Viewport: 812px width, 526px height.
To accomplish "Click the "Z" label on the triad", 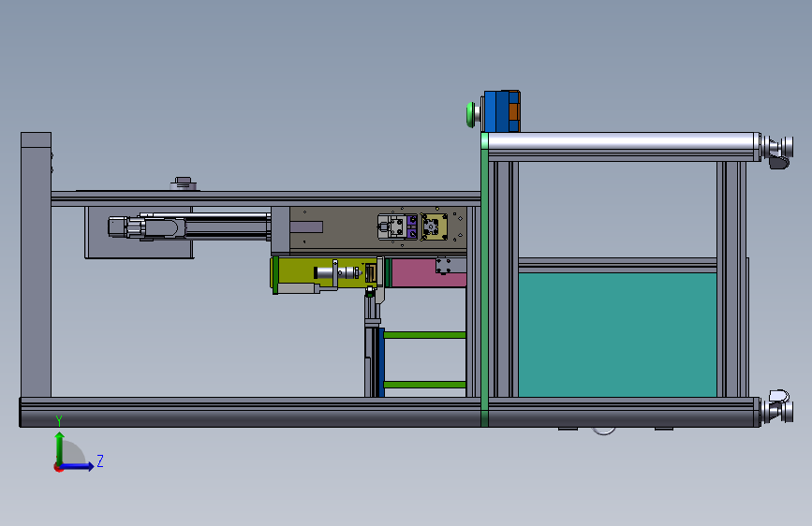I will point(100,460).
